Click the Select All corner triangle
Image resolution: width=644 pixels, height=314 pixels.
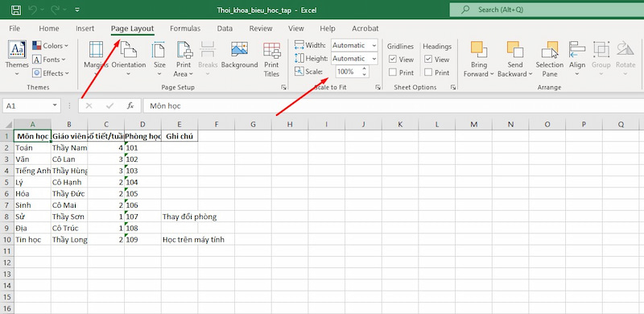7,124
